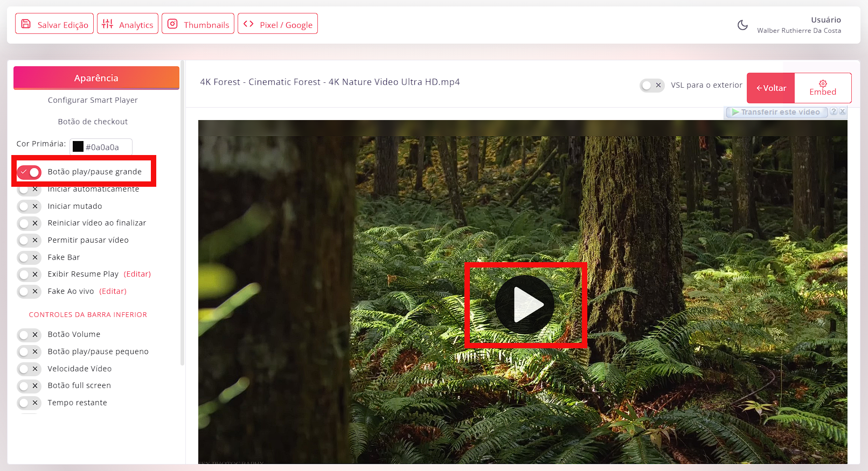Click Transferir este vídeo download bar
Screen dimensions: 868x471
776,112
